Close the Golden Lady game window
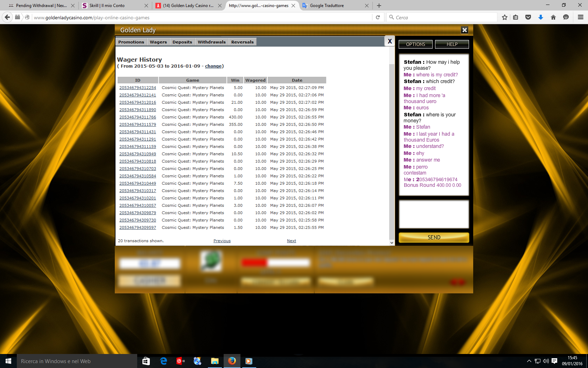The width and height of the screenshot is (588, 368). [464, 30]
